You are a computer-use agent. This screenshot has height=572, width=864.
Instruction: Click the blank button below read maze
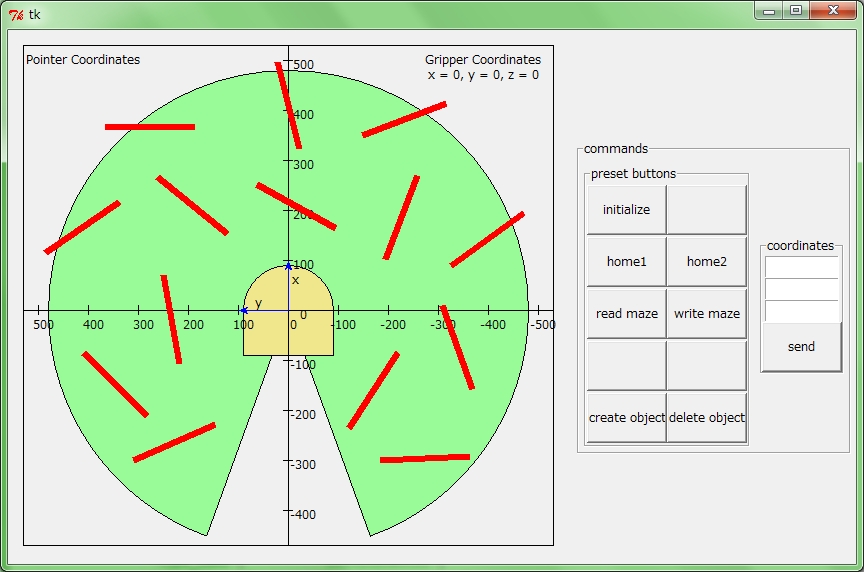626,366
